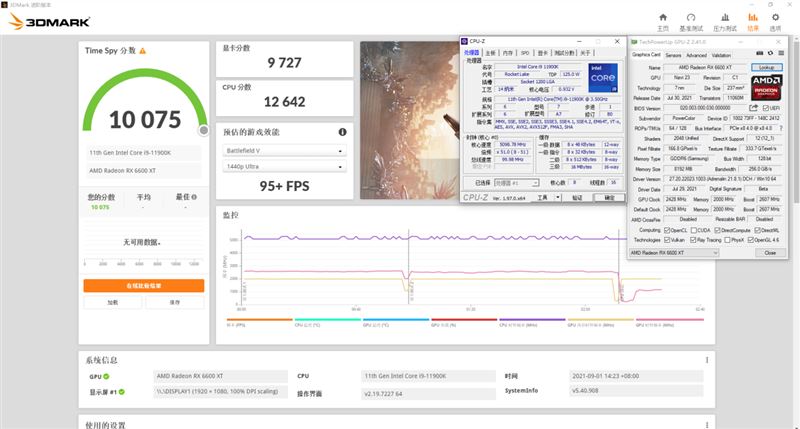Screen dimensions: 800x429
Task: Click the CPU-Z 确定 button
Action: coord(609,197)
